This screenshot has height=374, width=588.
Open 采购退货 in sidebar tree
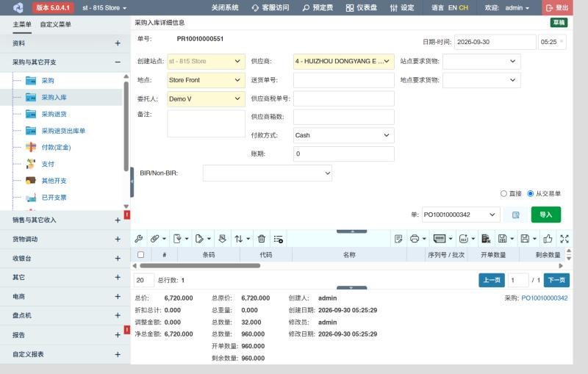pos(54,114)
